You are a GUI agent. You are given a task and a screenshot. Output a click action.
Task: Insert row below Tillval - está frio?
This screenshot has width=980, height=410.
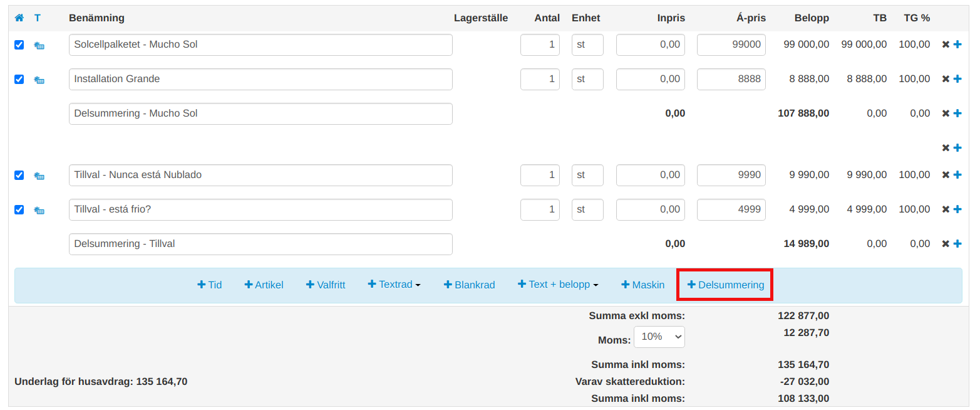coord(957,209)
